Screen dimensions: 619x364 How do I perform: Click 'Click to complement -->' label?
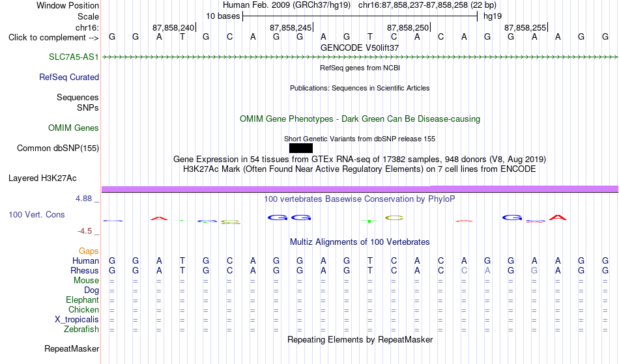click(x=53, y=38)
